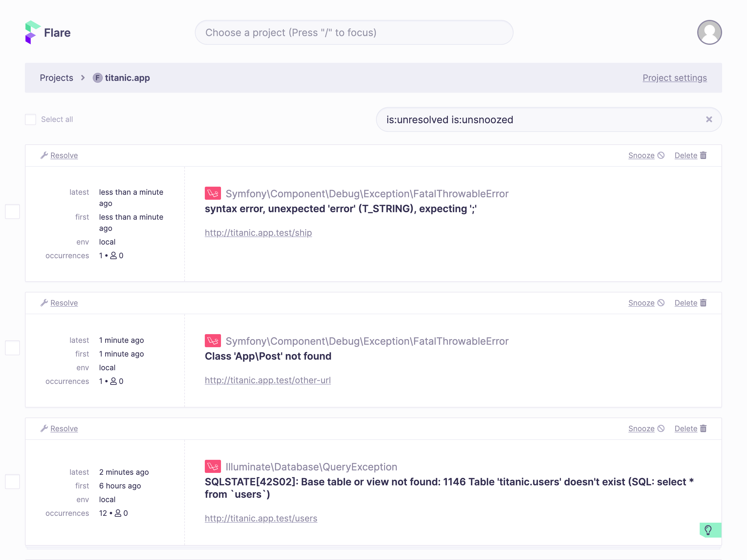Open the Class 'App\Post' not found message

click(x=268, y=357)
